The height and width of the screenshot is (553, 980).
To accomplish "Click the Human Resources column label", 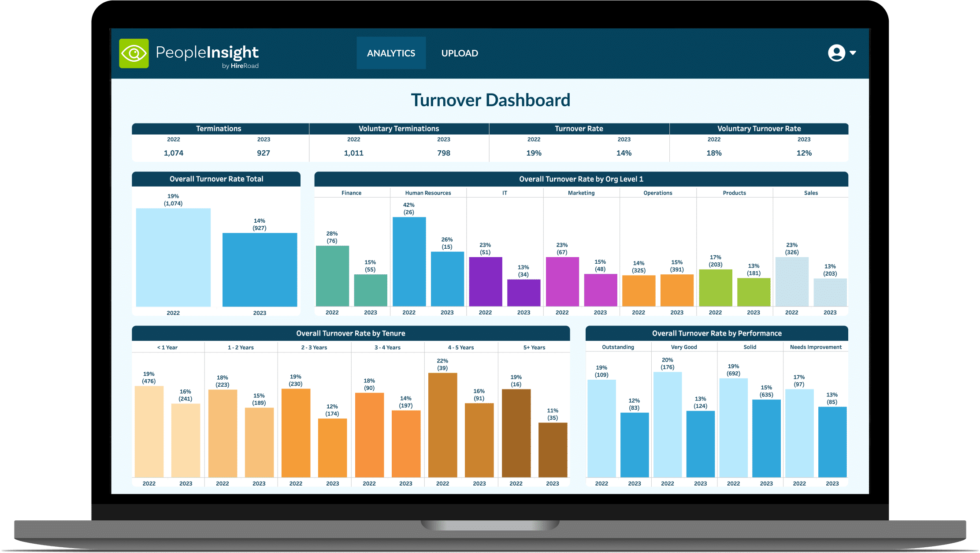I will (428, 193).
